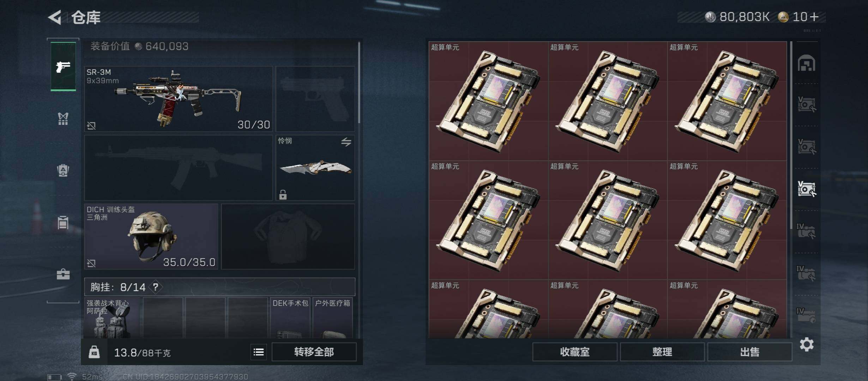Viewport: 868px width, 381px height.
Task: Click the swap arrows on the 怜悯 knife slot
Action: [346, 142]
